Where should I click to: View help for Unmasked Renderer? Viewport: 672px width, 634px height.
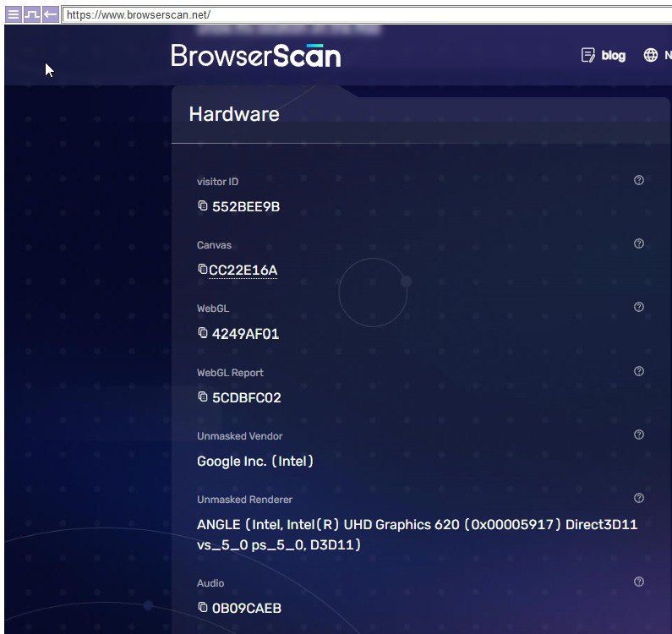click(x=639, y=498)
